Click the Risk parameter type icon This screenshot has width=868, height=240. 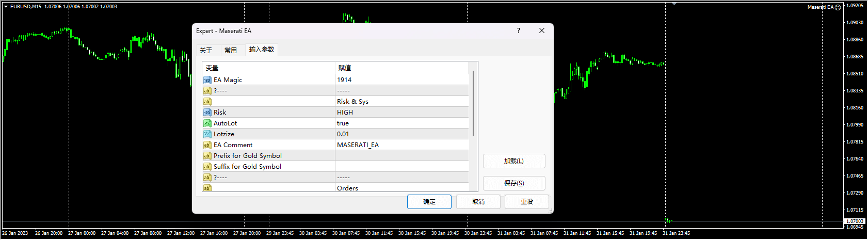pos(207,113)
